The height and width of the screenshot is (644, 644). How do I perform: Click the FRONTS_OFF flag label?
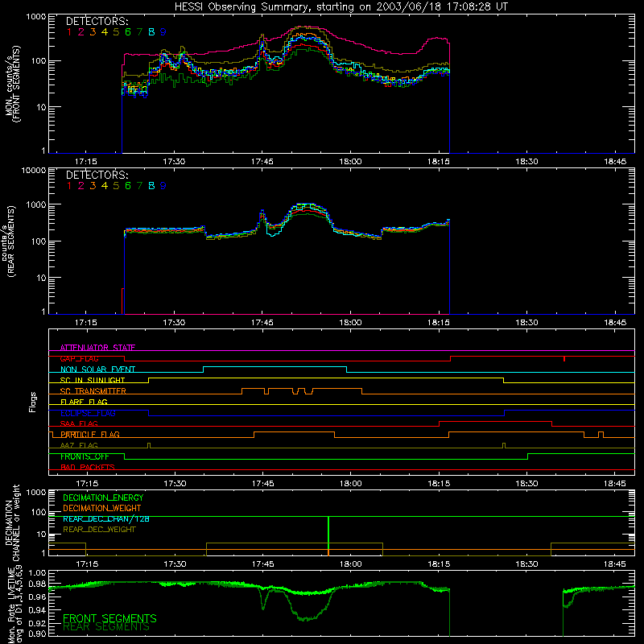[x=85, y=456]
